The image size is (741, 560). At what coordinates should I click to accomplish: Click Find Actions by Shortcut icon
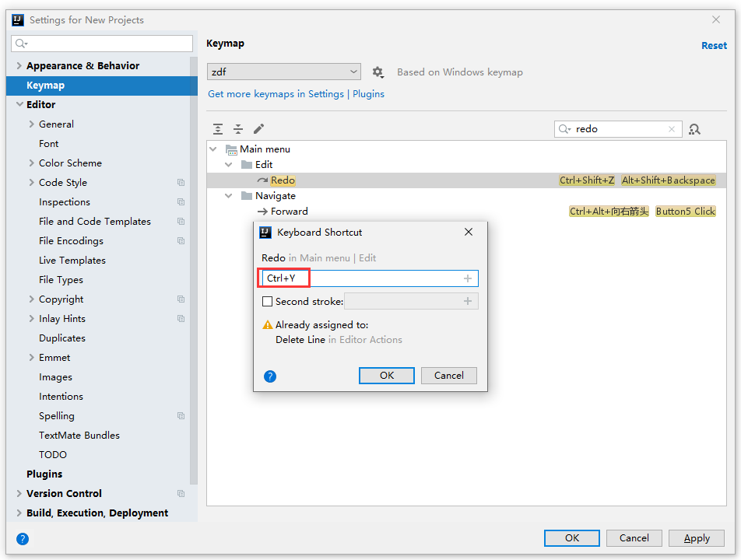click(x=695, y=129)
